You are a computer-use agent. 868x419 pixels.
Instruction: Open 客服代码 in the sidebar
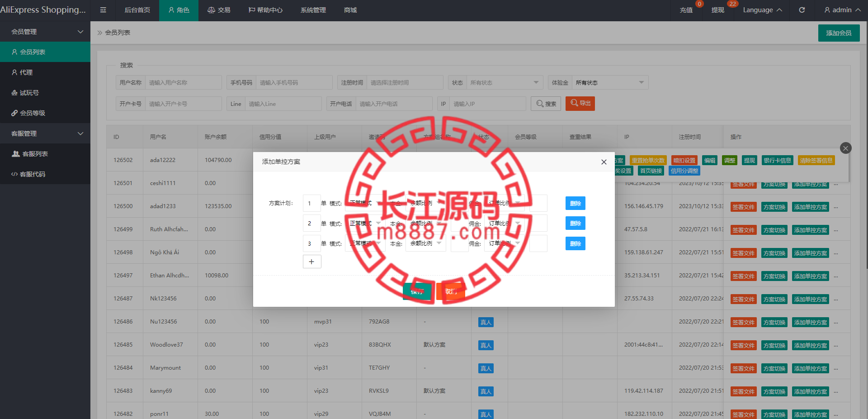point(45,174)
